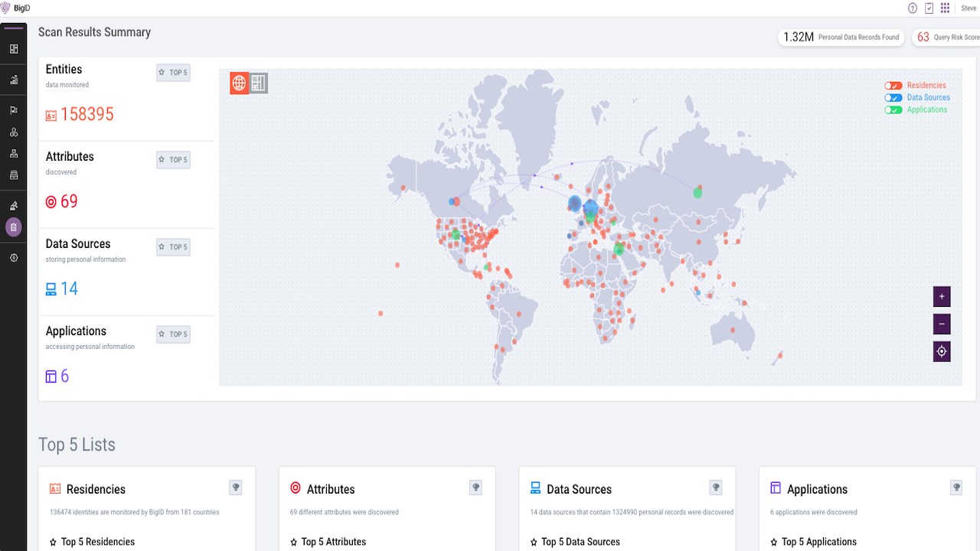This screenshot has height=551, width=980.
Task: Toggle Data Sources map layer
Action: click(893, 98)
